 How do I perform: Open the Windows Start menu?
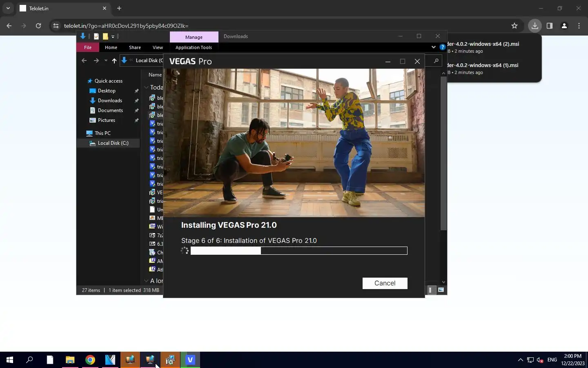point(10,360)
